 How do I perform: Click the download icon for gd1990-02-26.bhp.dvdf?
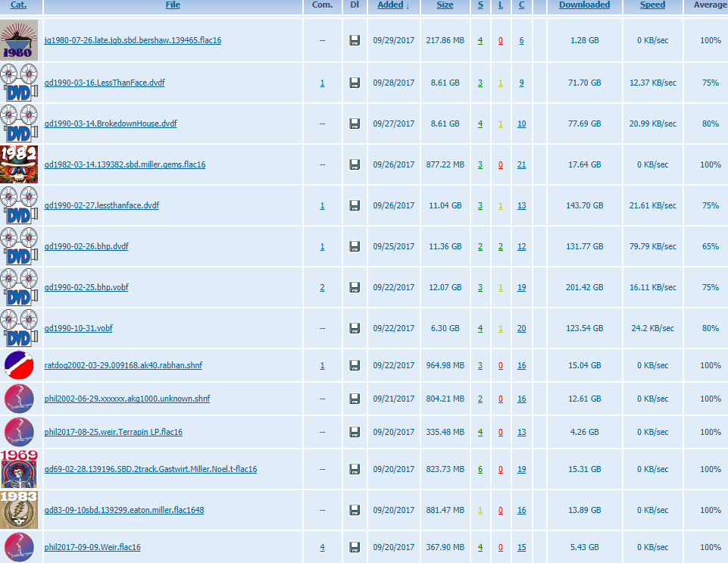coord(355,246)
